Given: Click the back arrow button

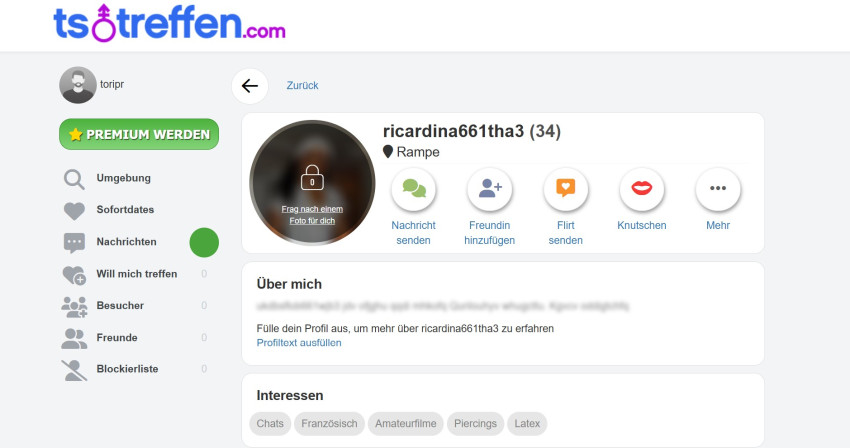Looking at the screenshot, I should (x=250, y=86).
